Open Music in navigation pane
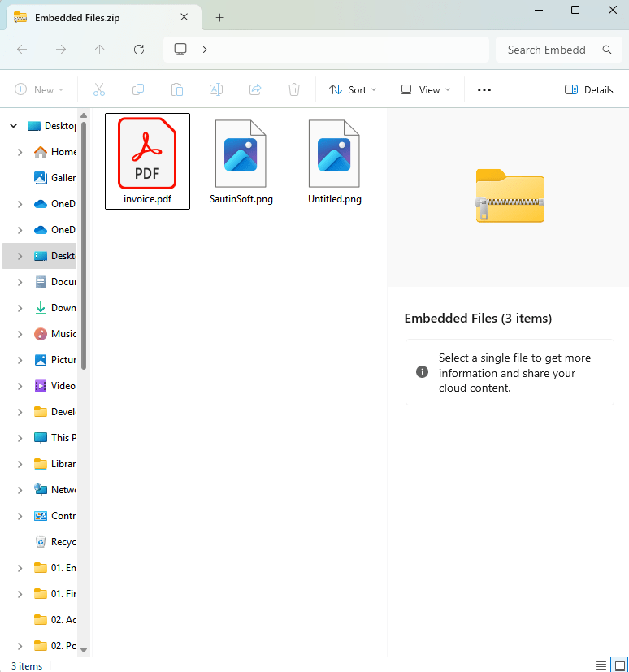The height and width of the screenshot is (672, 629). click(x=54, y=334)
